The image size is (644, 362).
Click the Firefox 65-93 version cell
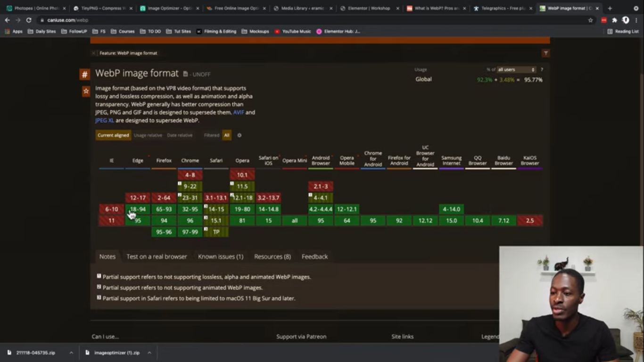point(164,209)
